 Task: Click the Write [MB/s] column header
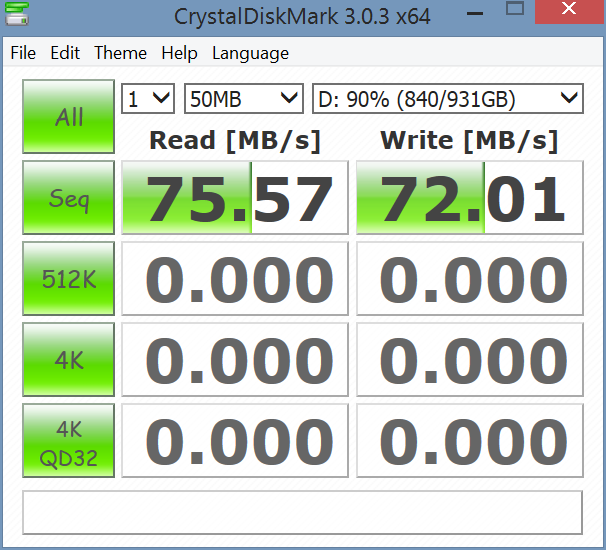[469, 140]
